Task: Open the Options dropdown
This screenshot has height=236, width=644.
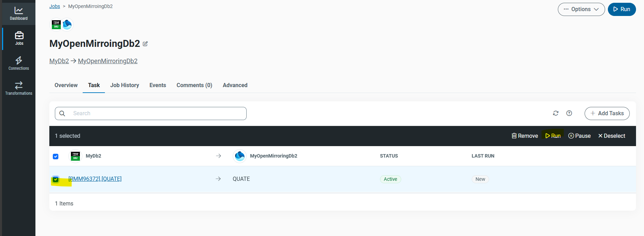Action: pyautogui.click(x=581, y=9)
